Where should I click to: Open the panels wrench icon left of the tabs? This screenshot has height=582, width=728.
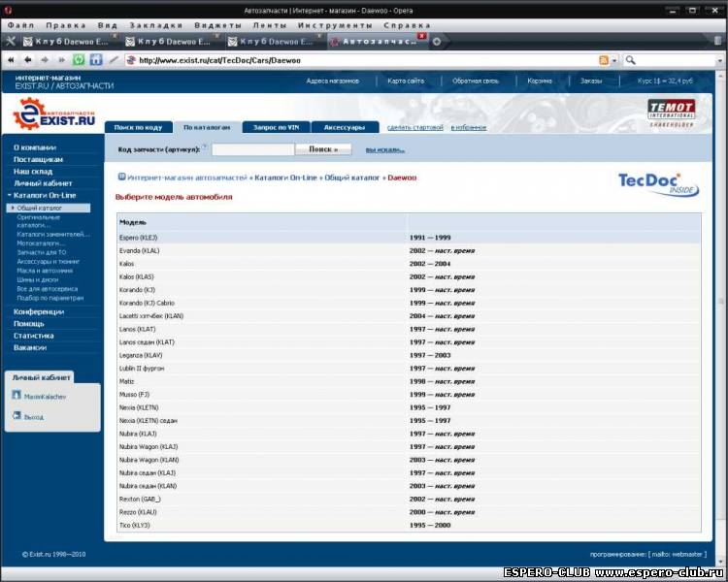(11, 42)
